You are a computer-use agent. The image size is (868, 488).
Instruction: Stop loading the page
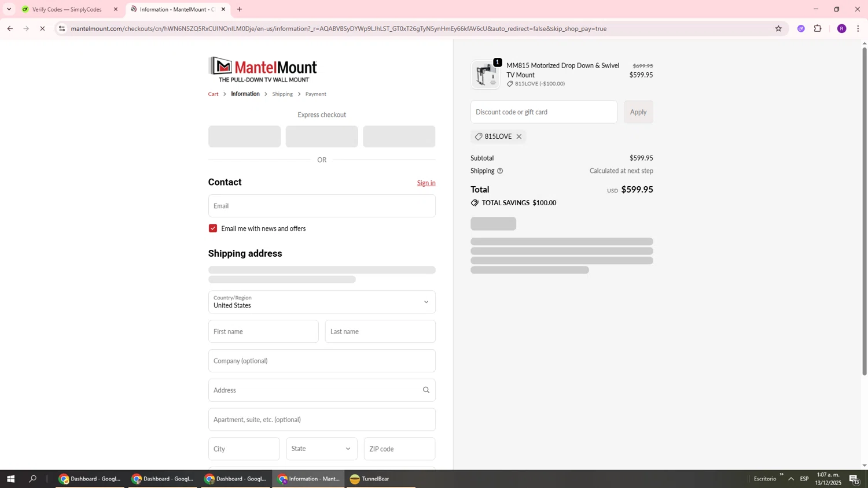coord(42,28)
